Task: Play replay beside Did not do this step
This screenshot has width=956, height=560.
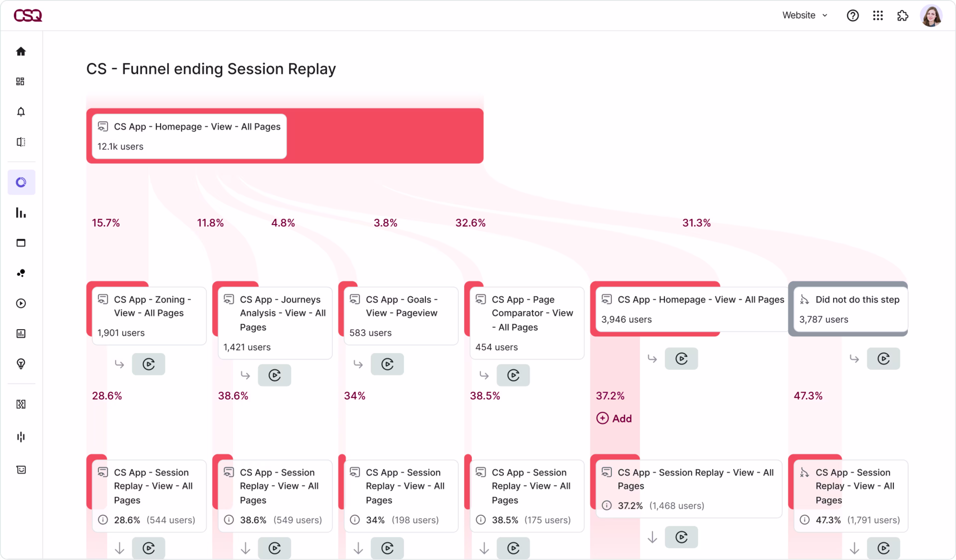Action: [x=884, y=359]
